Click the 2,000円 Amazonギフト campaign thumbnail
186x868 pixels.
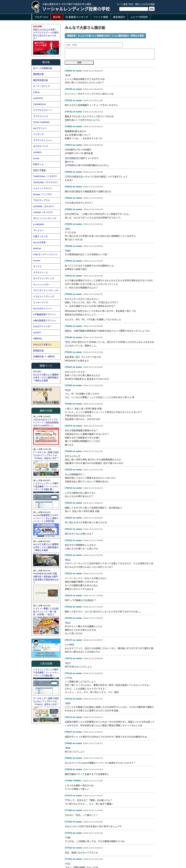click(46, 436)
